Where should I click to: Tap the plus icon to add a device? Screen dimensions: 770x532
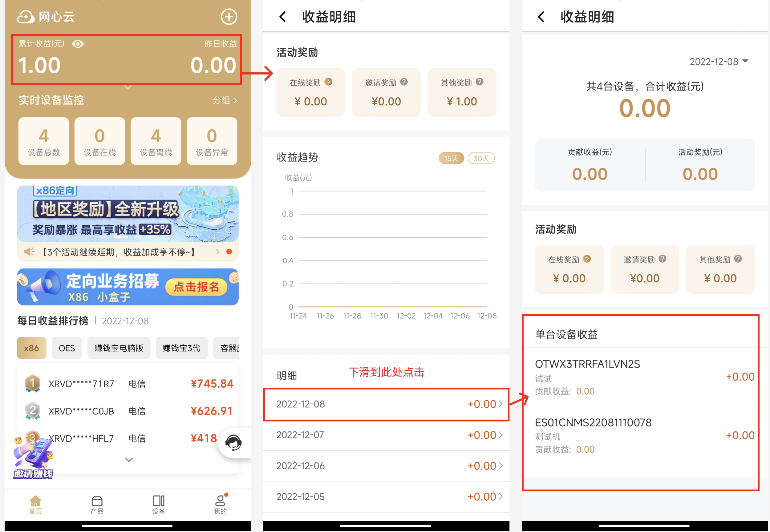coord(229,17)
